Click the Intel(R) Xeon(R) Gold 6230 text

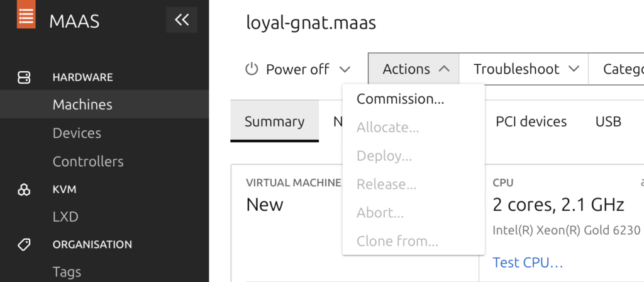[x=567, y=230]
